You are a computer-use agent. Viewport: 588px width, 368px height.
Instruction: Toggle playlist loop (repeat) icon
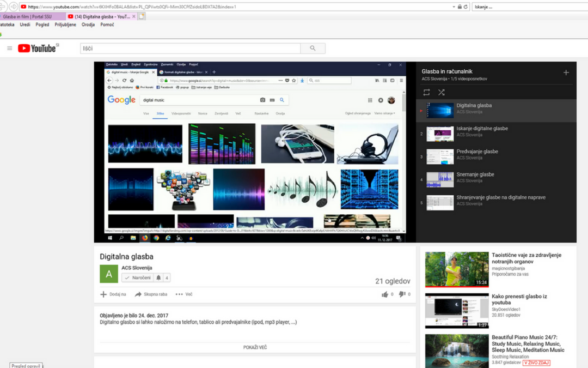click(426, 92)
